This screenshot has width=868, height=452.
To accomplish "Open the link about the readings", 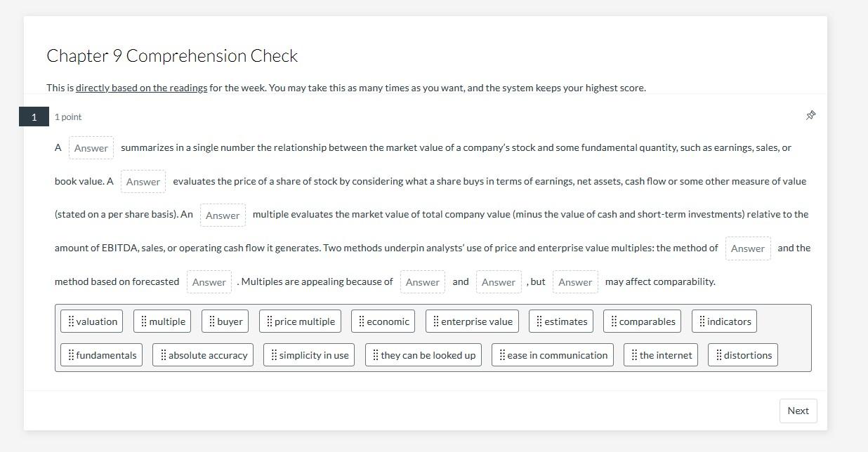I will click(140, 87).
